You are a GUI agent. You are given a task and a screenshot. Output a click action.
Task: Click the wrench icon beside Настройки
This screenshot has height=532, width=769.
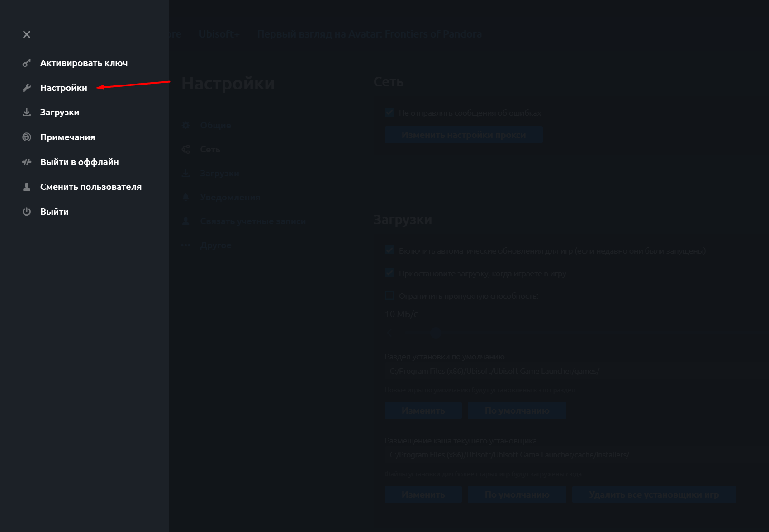(27, 88)
